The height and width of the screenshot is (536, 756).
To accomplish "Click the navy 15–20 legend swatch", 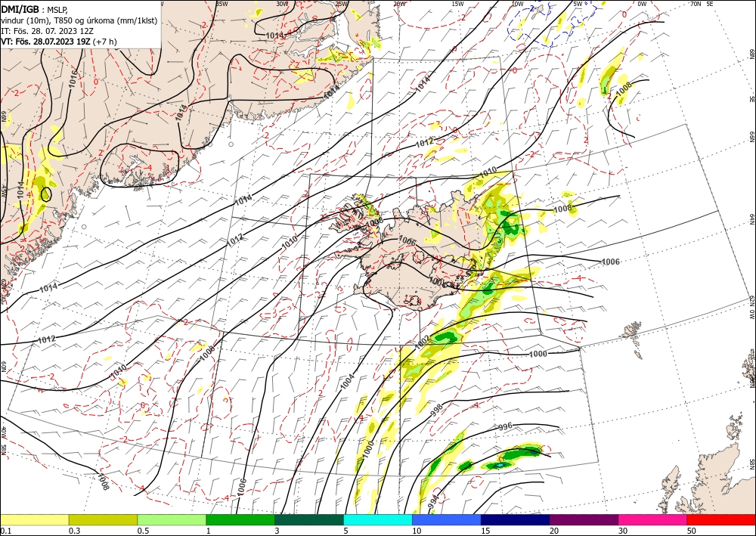I will (x=516, y=519).
